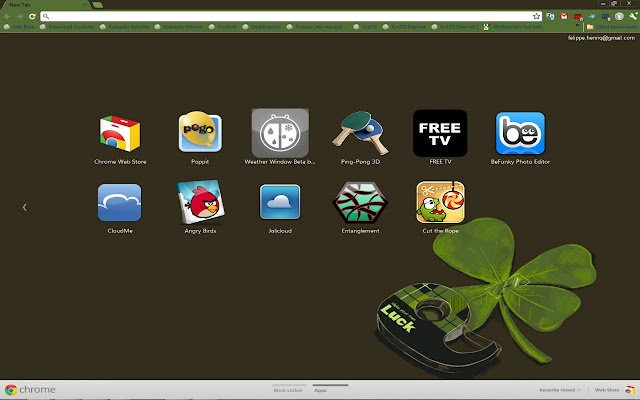Start the Ping-Pong 3D app
The height and width of the screenshot is (400, 640).
(360, 133)
